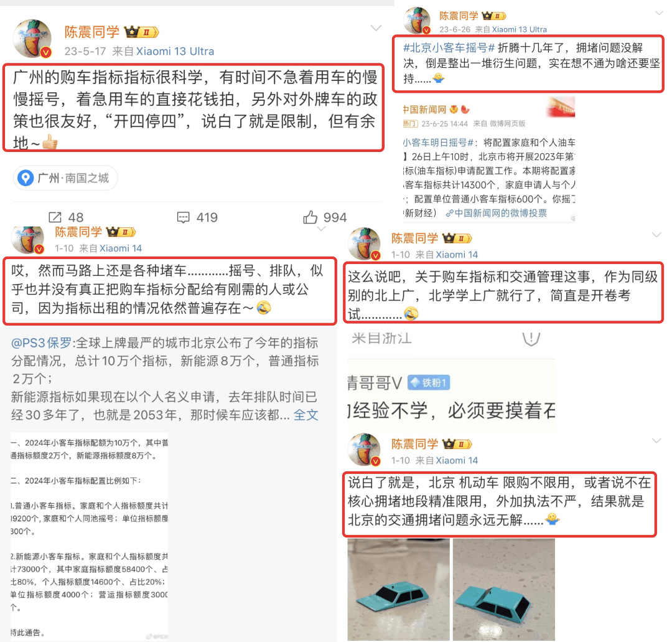The height and width of the screenshot is (642, 672).
Task: Open 中国新闻网的微博投票 link
Action: tap(497, 213)
